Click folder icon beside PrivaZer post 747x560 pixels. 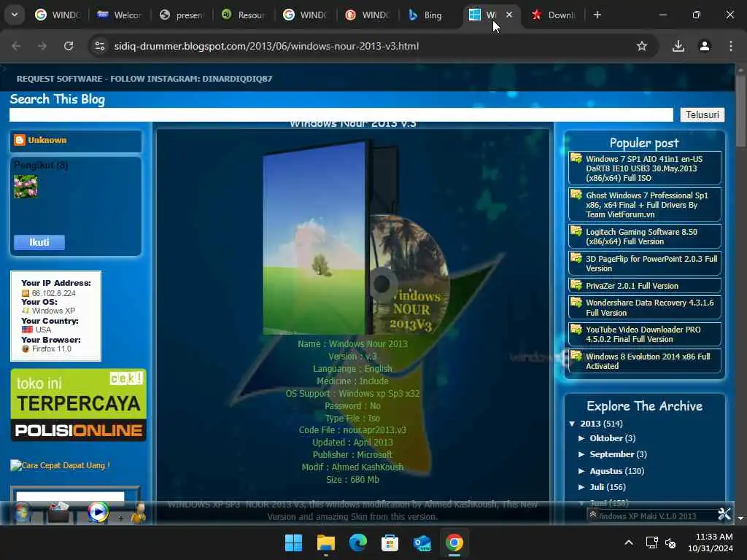(576, 285)
